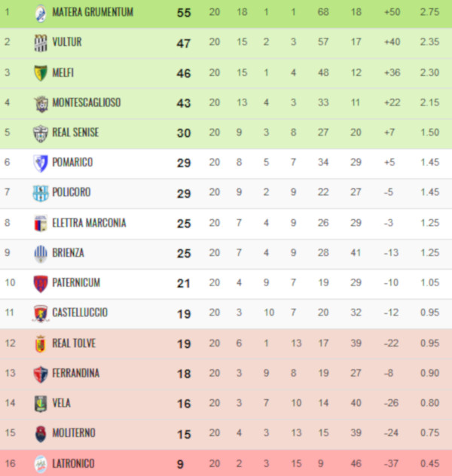Click the Real Tolve yellow-red crest
The width and height of the screenshot is (452, 476).
click(41, 344)
